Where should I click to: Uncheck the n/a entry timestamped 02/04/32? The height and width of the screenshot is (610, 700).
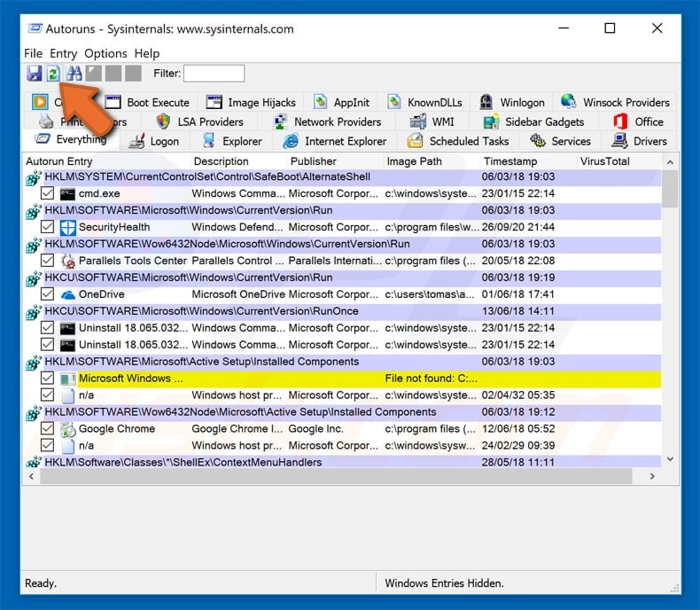[47, 395]
